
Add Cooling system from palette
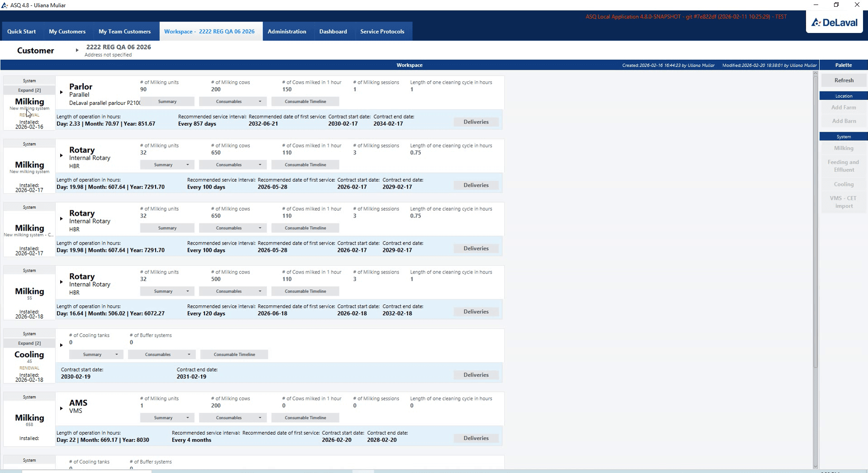[844, 184]
